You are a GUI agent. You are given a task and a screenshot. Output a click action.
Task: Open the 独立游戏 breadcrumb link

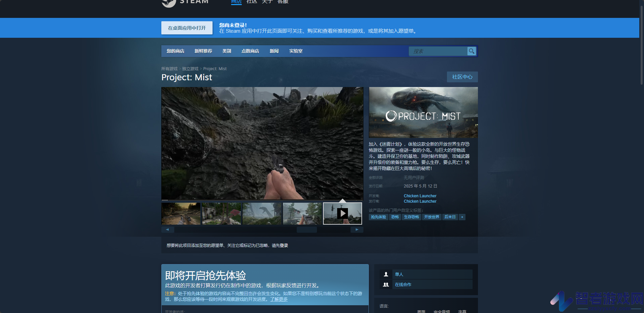pyautogui.click(x=190, y=69)
